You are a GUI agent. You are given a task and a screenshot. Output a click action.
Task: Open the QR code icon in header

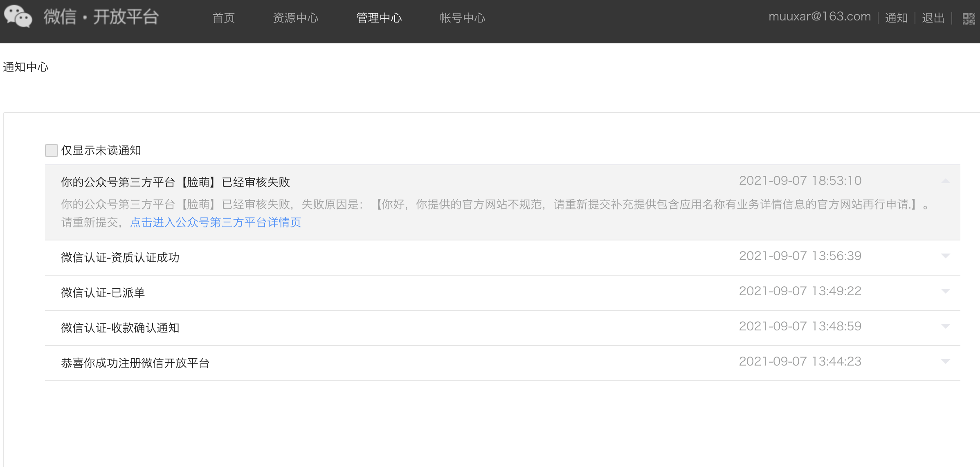(968, 18)
